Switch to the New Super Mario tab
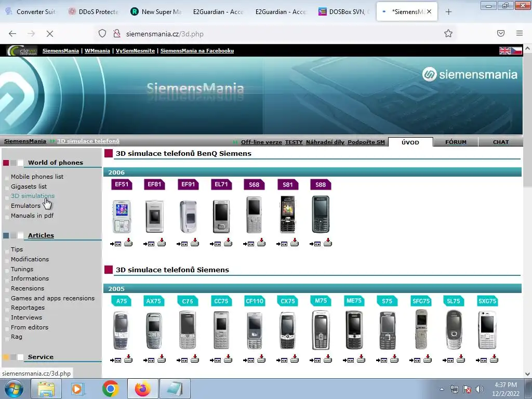Viewport: 532px width, 399px height. pyautogui.click(x=156, y=12)
